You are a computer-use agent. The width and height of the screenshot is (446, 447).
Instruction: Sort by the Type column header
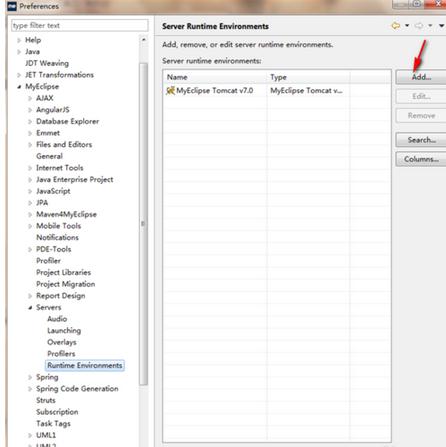tap(308, 77)
